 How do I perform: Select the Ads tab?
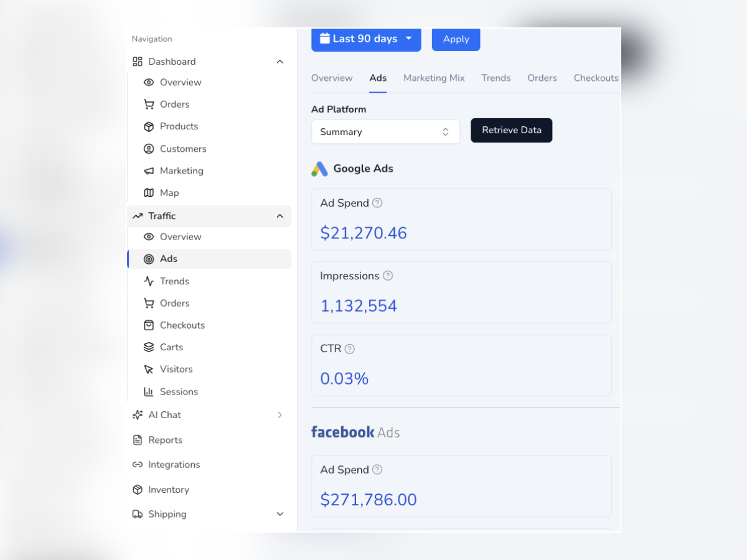coord(378,78)
